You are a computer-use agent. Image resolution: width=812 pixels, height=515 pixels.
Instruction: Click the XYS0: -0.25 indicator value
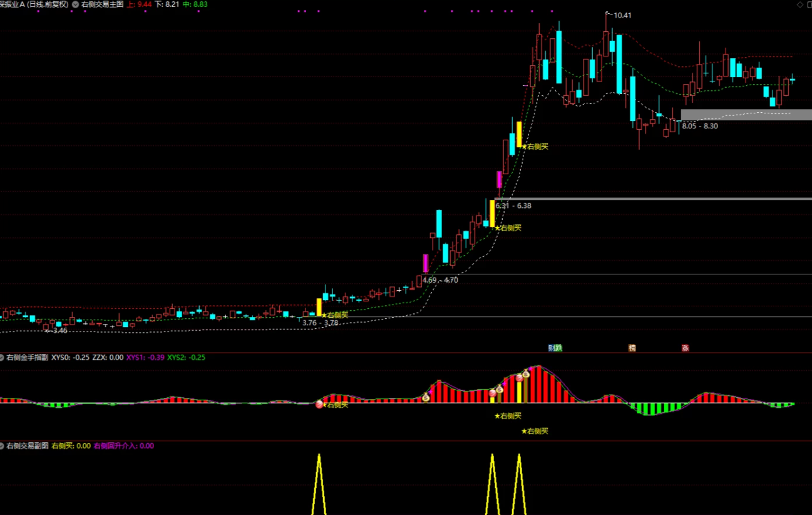[x=70, y=357]
